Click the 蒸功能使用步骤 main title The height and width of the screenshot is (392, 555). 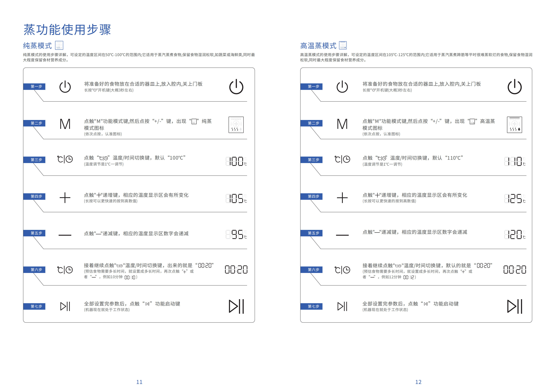coord(67,30)
